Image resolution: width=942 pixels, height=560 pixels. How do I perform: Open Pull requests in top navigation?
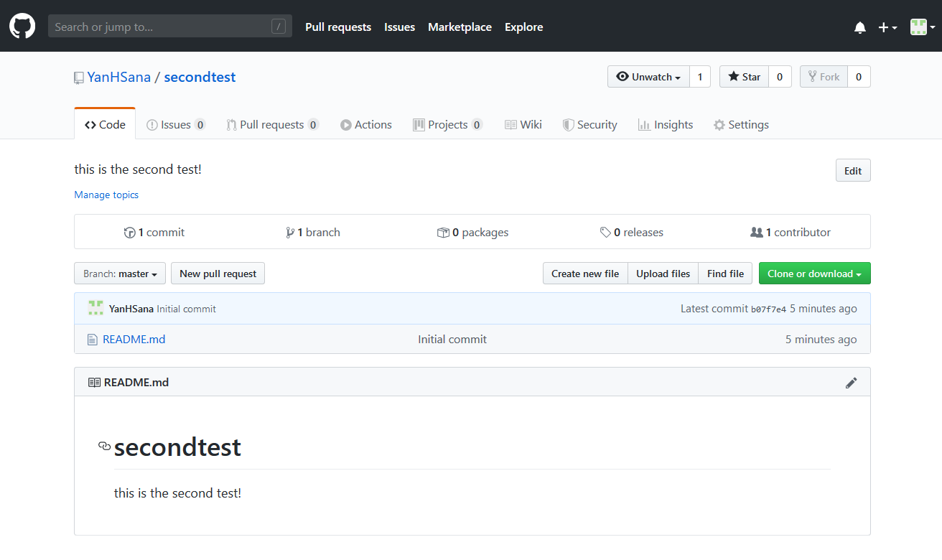click(x=338, y=27)
